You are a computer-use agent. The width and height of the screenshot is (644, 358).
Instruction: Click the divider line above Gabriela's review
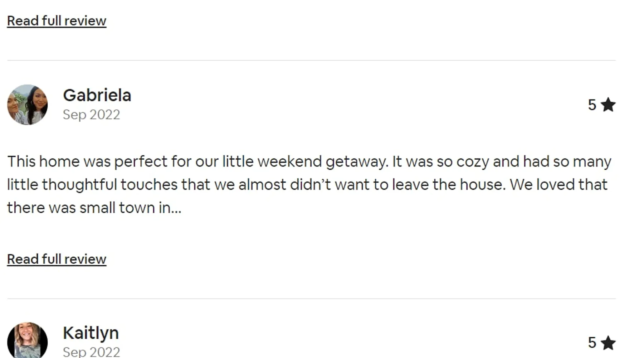[x=311, y=61]
